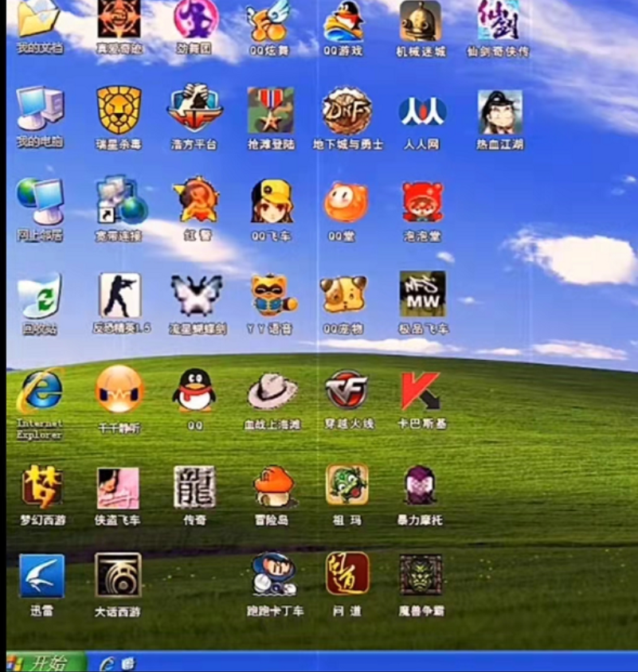
Task: Launch 极品飞车 NFS MW icon
Action: [x=422, y=294]
